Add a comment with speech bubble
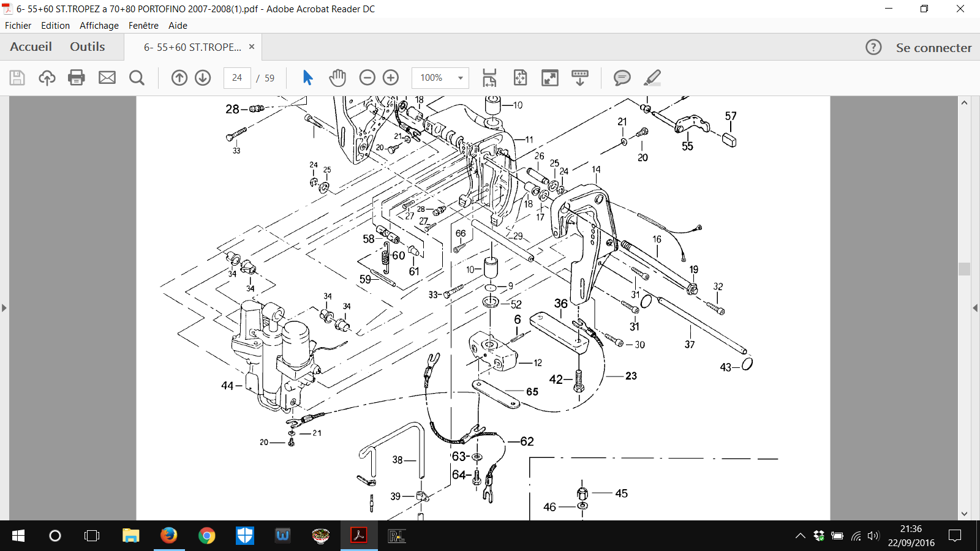This screenshot has height=551, width=980. (x=622, y=78)
